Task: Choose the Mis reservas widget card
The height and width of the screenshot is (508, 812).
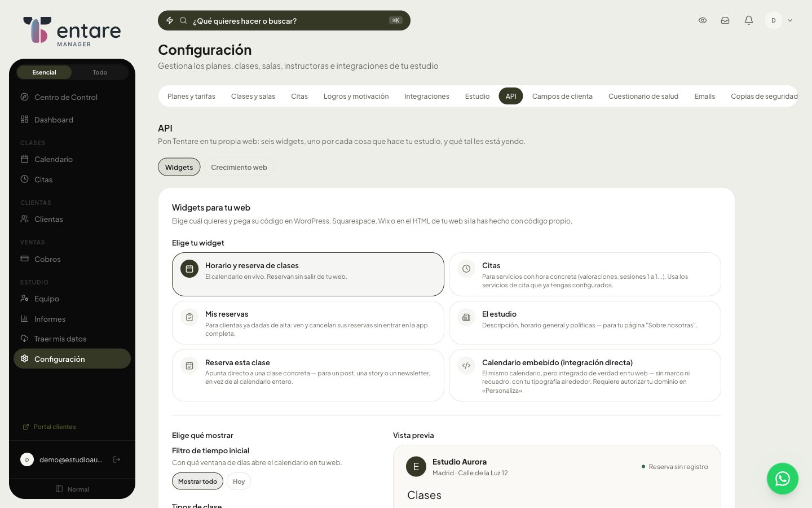Action: click(x=308, y=323)
